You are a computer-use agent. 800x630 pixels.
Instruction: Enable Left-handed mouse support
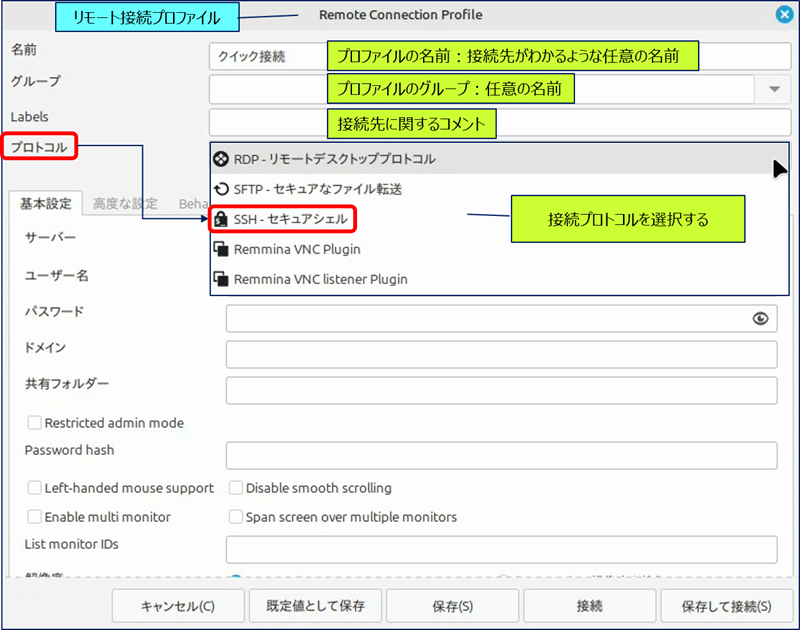pyautogui.click(x=34, y=488)
